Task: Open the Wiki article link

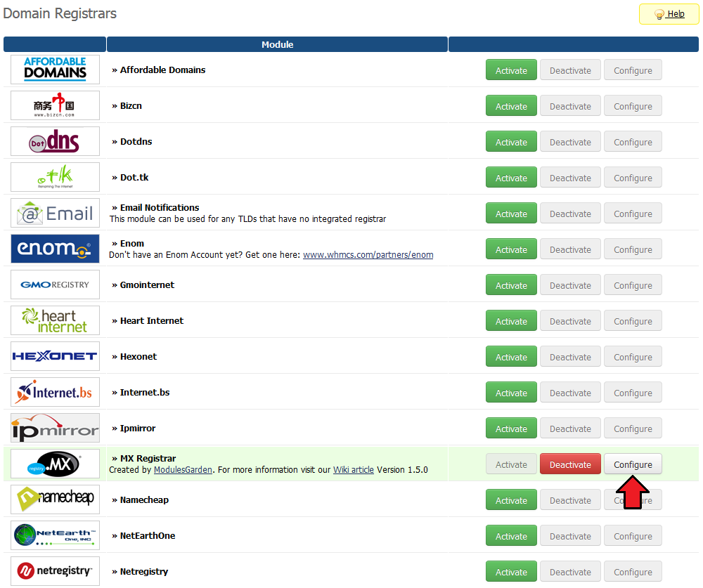Action: [x=354, y=470]
